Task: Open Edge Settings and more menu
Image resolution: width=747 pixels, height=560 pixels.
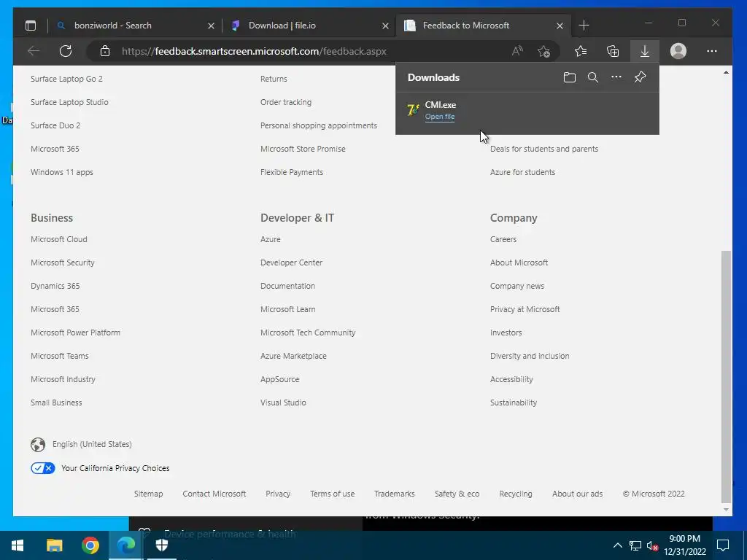Action: coord(712,51)
